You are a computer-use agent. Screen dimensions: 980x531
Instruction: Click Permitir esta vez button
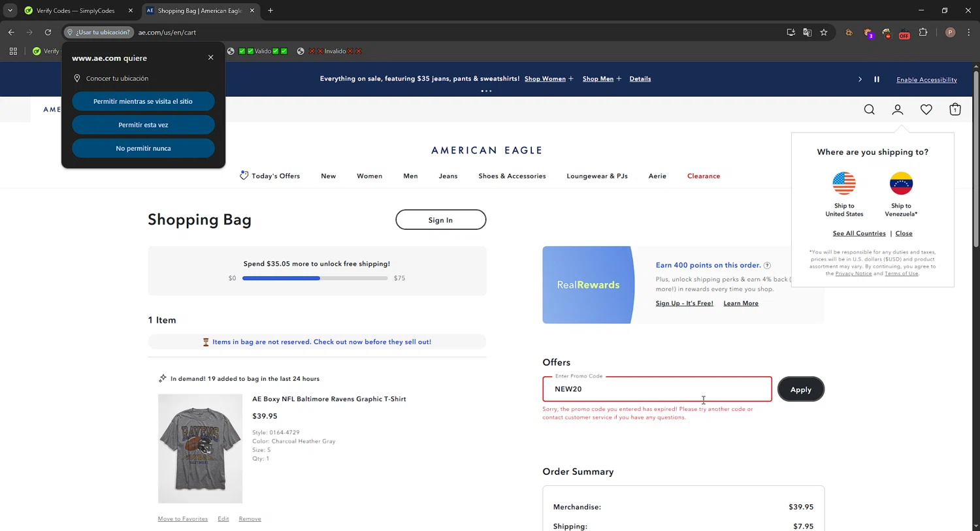pos(143,125)
